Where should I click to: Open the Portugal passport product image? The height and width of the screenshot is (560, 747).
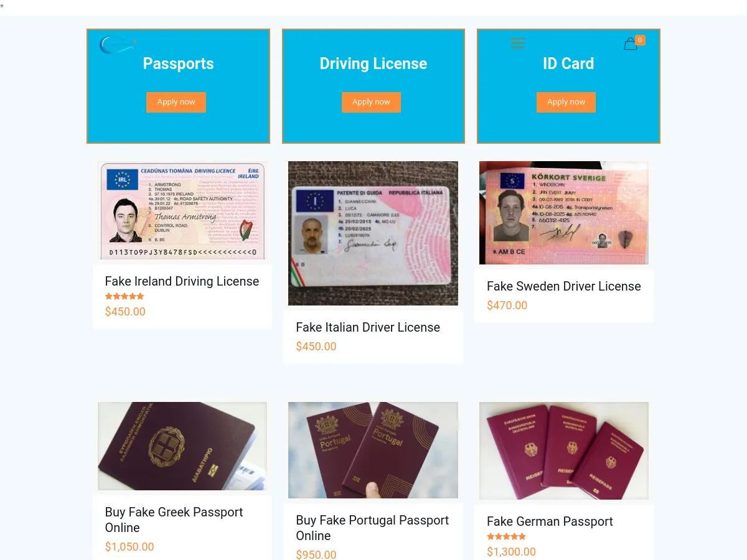373,450
